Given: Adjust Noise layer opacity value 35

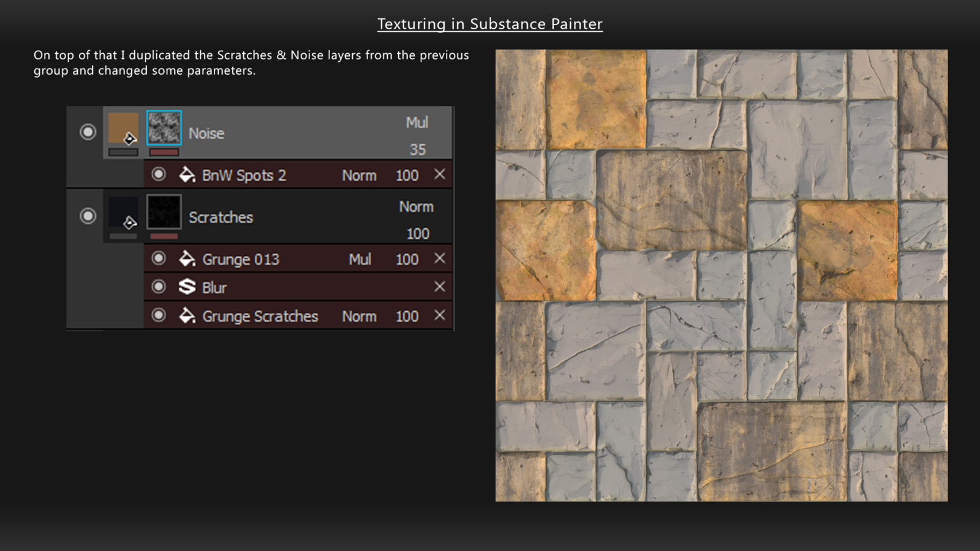Looking at the screenshot, I should 418,149.
